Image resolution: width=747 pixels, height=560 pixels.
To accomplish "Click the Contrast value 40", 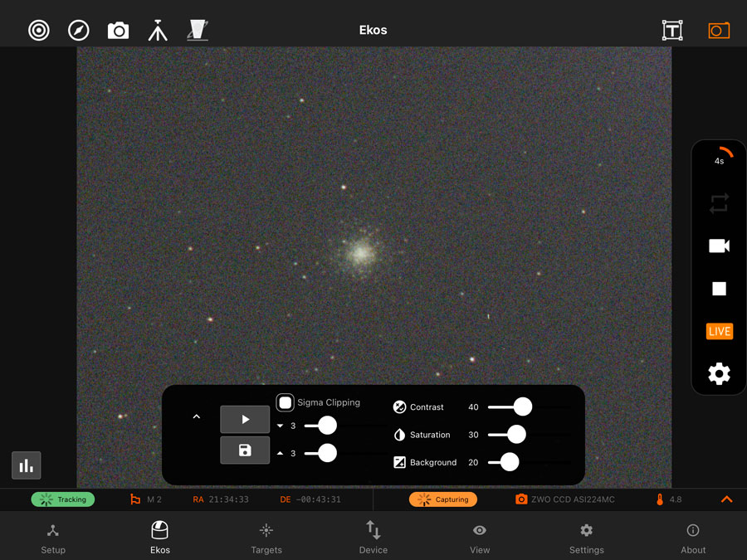I will pyautogui.click(x=473, y=407).
